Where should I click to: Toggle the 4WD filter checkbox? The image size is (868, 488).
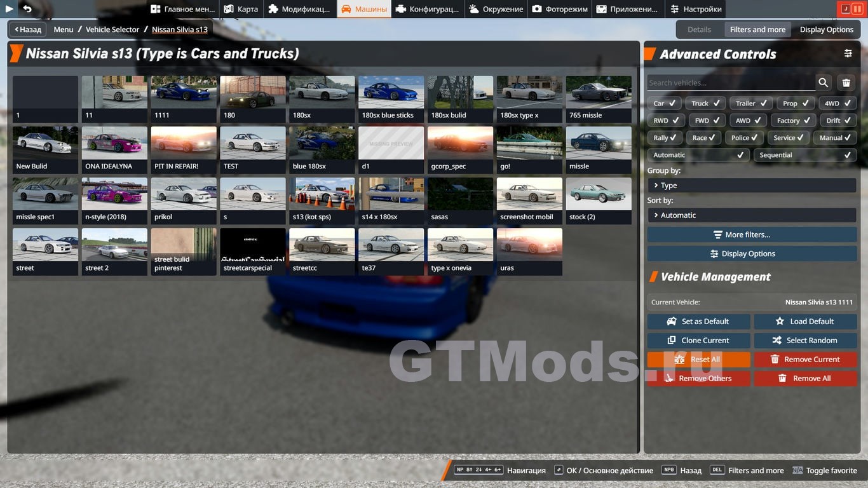(x=837, y=103)
